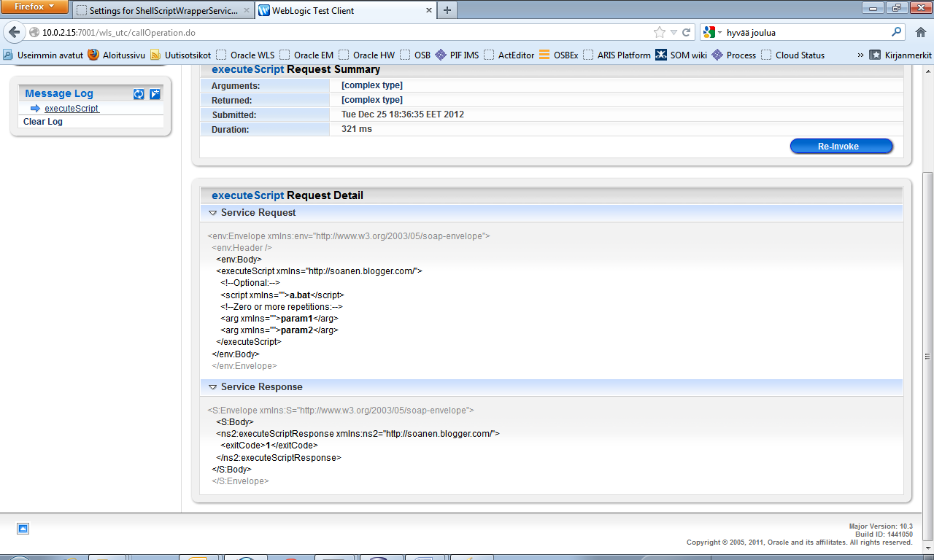Clear the message log

[x=43, y=122]
